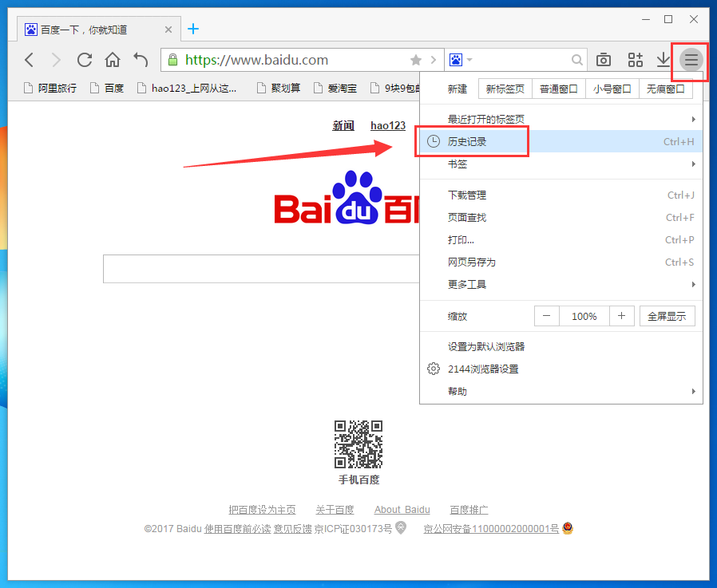Decrease zoom with the minus button
This screenshot has width=717, height=588.
pos(546,316)
